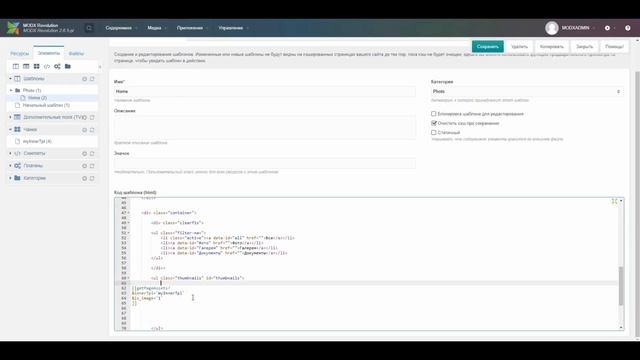Click the square icon in Сниппеты row
Viewport: 640px width, 360px height.
coord(92,153)
